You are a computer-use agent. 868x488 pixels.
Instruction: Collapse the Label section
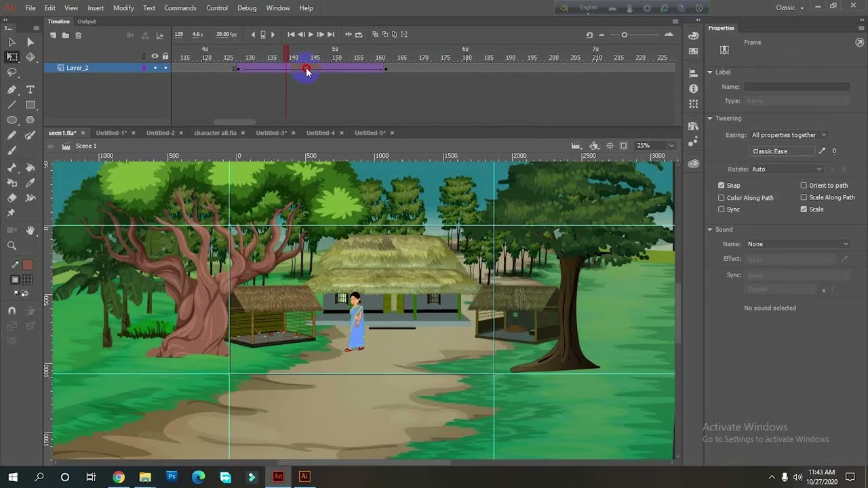710,72
